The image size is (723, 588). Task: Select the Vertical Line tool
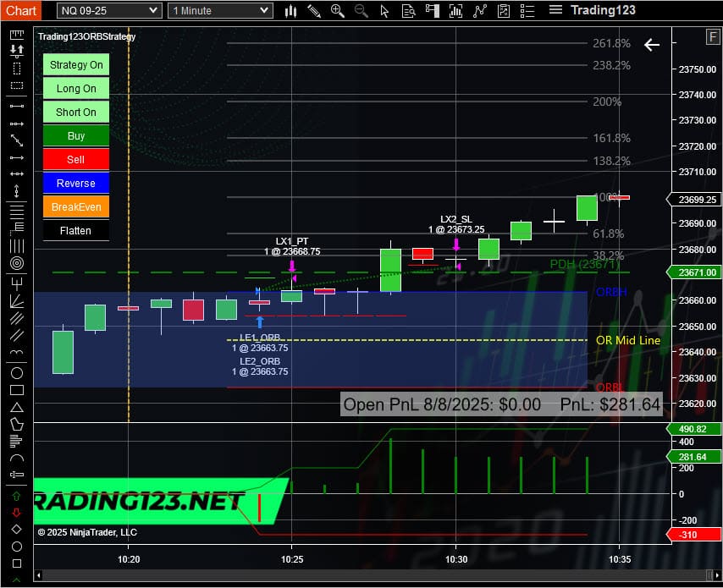coord(17,190)
